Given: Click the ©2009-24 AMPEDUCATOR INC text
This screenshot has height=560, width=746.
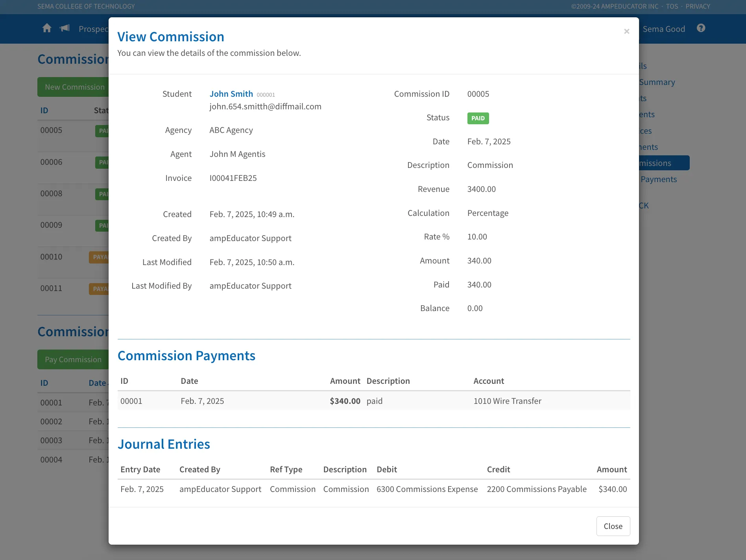Looking at the screenshot, I should [x=615, y=6].
